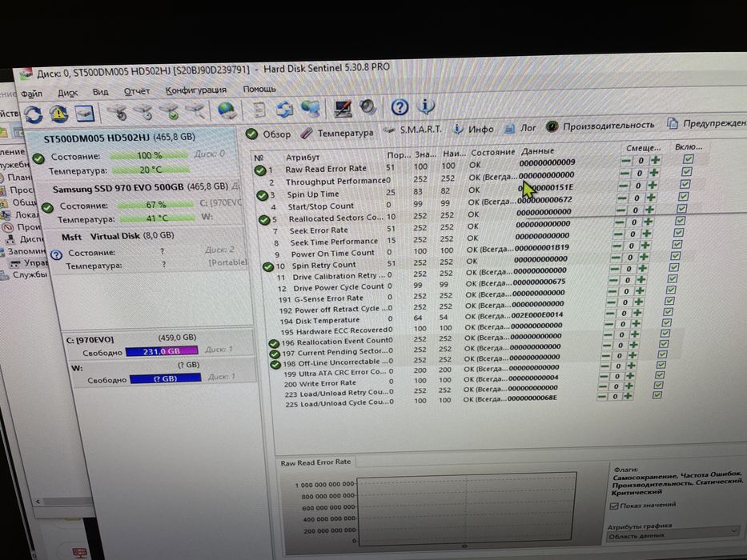Screen dimensions: 747x560
Task: Open the Отчёт menu
Action: pos(136,90)
